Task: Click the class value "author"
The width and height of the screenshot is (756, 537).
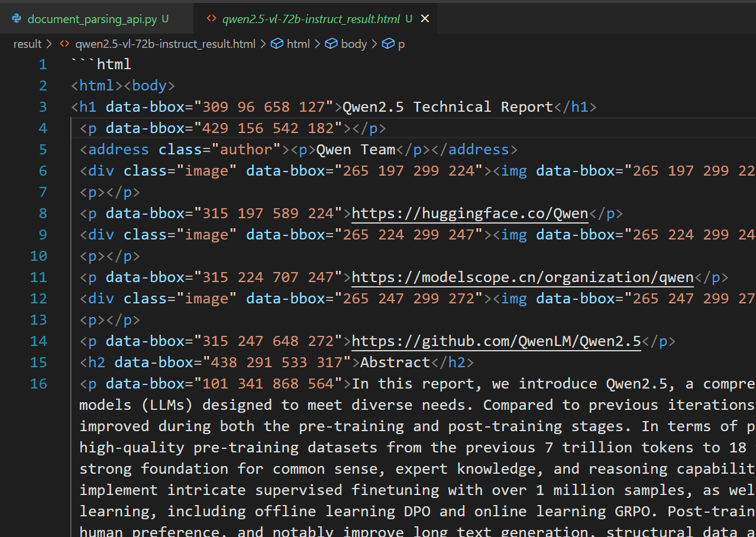Action: pos(246,150)
